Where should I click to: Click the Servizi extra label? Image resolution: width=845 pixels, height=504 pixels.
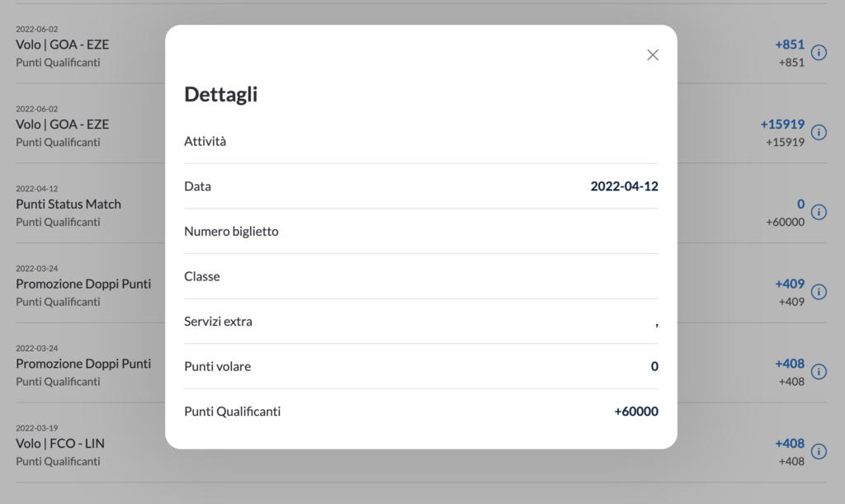pos(218,322)
